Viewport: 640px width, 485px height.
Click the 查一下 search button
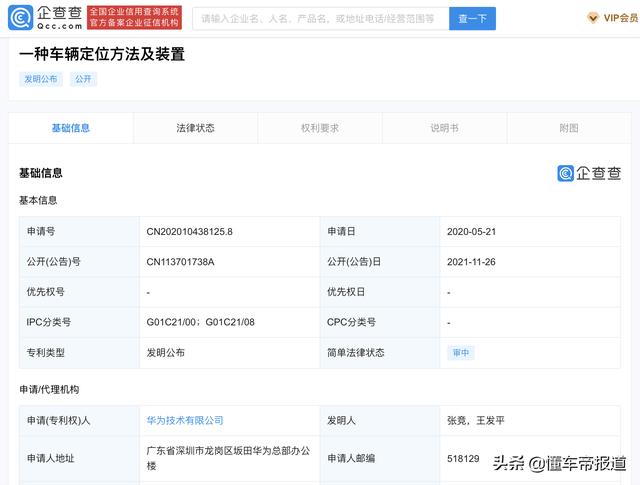coord(472,18)
